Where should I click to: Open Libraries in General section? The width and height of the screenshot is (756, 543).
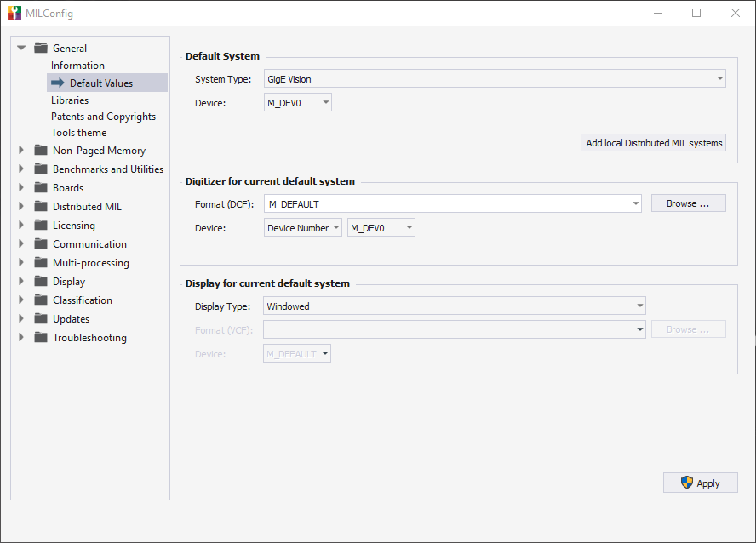tap(70, 100)
